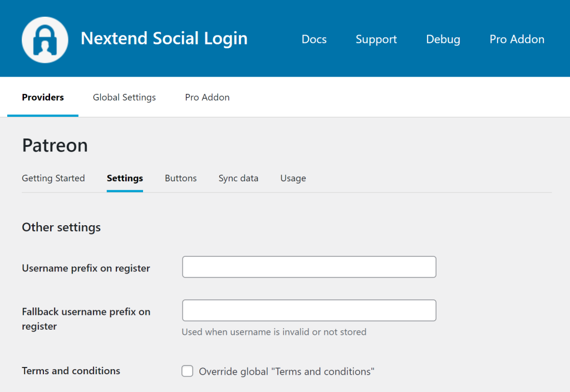Click the Nextend Social Login header title
The height and width of the screenshot is (392, 570).
[x=164, y=38]
